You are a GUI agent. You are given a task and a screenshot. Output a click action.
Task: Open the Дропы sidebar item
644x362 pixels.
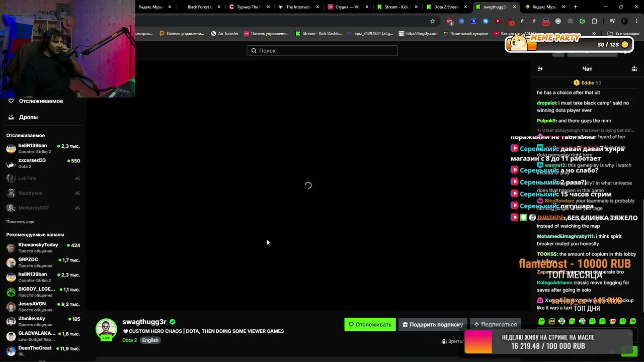pos(23,117)
